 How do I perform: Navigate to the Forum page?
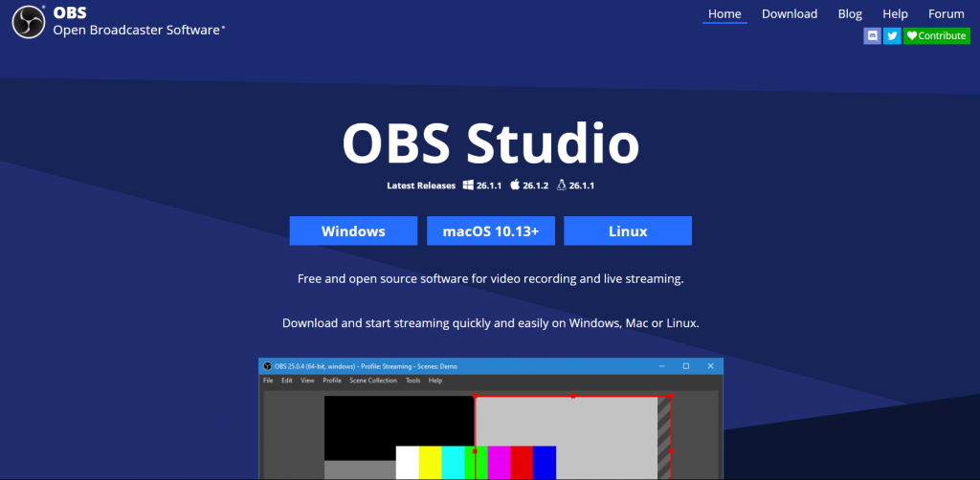946,13
